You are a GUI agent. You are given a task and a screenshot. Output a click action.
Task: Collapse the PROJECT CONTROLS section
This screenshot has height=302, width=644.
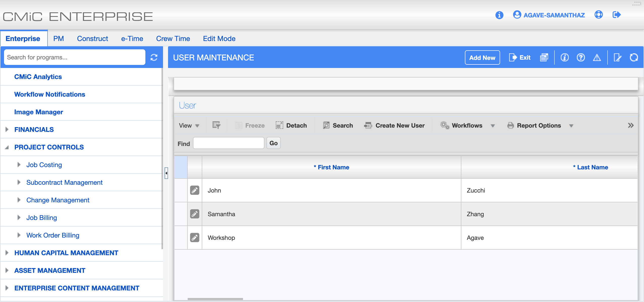point(7,147)
